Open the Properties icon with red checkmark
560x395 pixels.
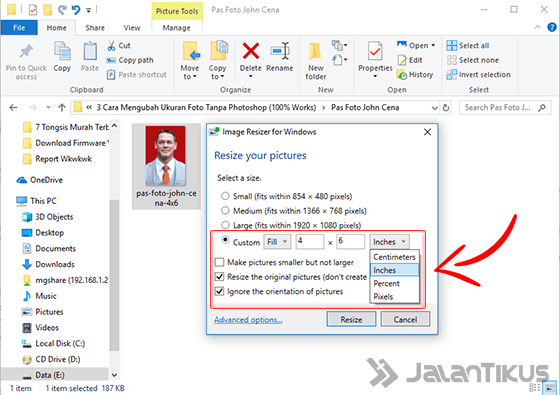point(375,51)
